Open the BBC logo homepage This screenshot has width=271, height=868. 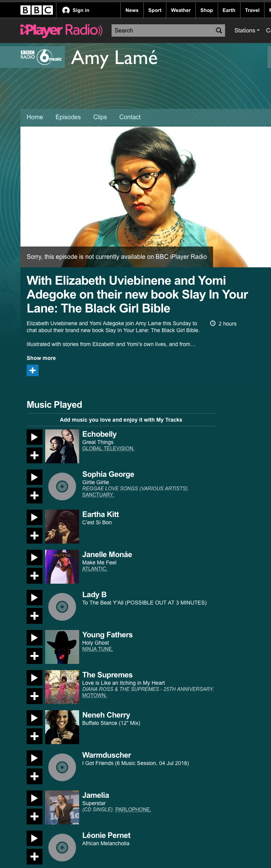(37, 10)
